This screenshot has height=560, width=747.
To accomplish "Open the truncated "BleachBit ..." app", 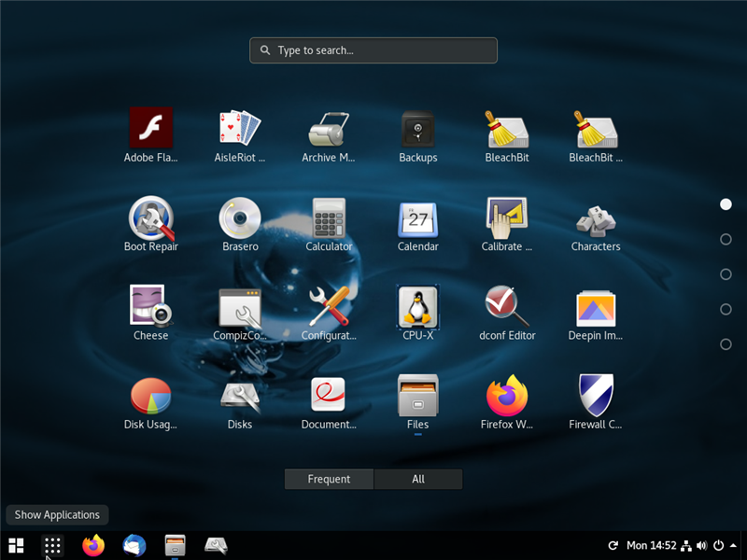I will tap(596, 135).
